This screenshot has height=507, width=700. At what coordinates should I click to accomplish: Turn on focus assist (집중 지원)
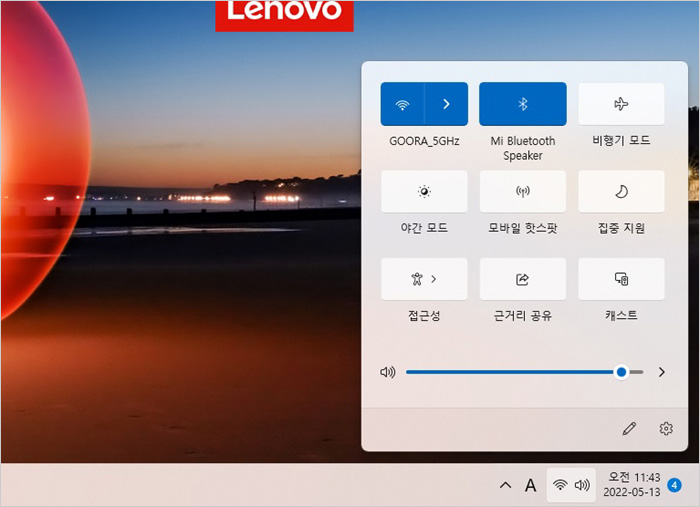click(x=621, y=191)
